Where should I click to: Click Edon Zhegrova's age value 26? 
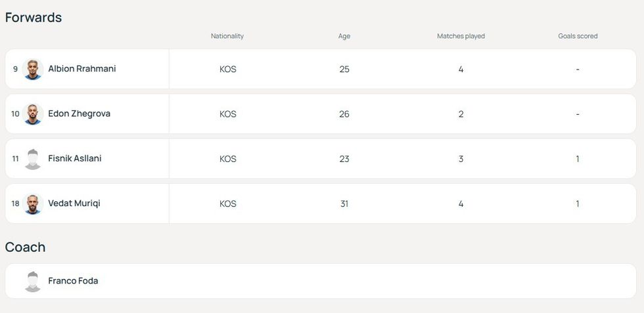pos(344,114)
